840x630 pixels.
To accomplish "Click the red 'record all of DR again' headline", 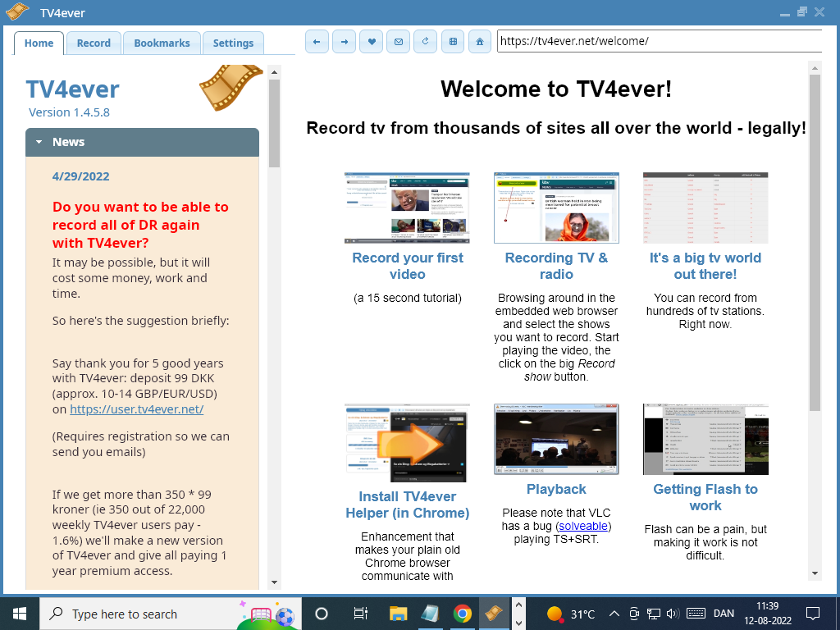I will [140, 225].
